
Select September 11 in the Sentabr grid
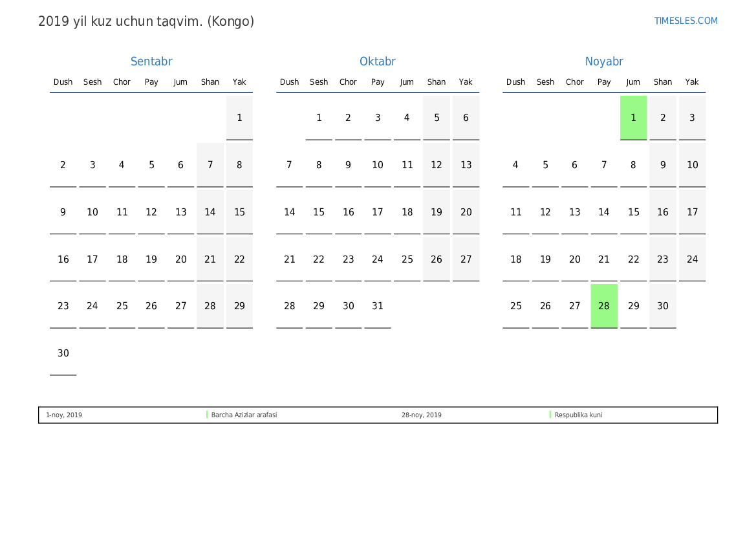122,212
